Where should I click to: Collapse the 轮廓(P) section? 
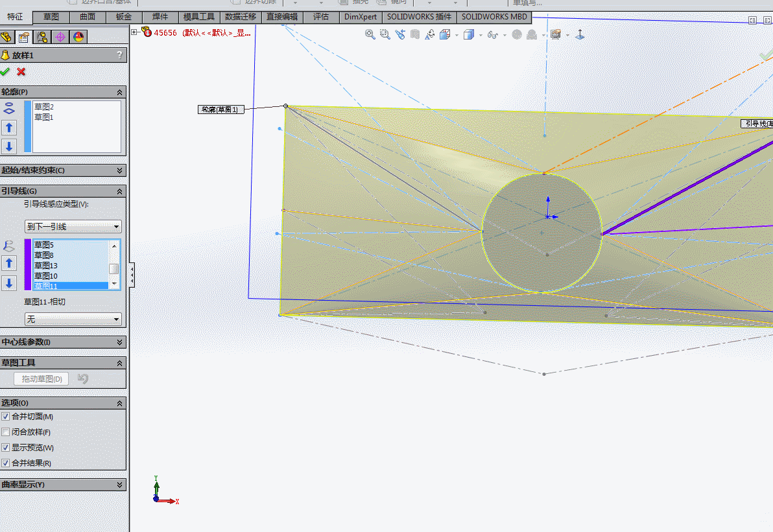pyautogui.click(x=119, y=92)
